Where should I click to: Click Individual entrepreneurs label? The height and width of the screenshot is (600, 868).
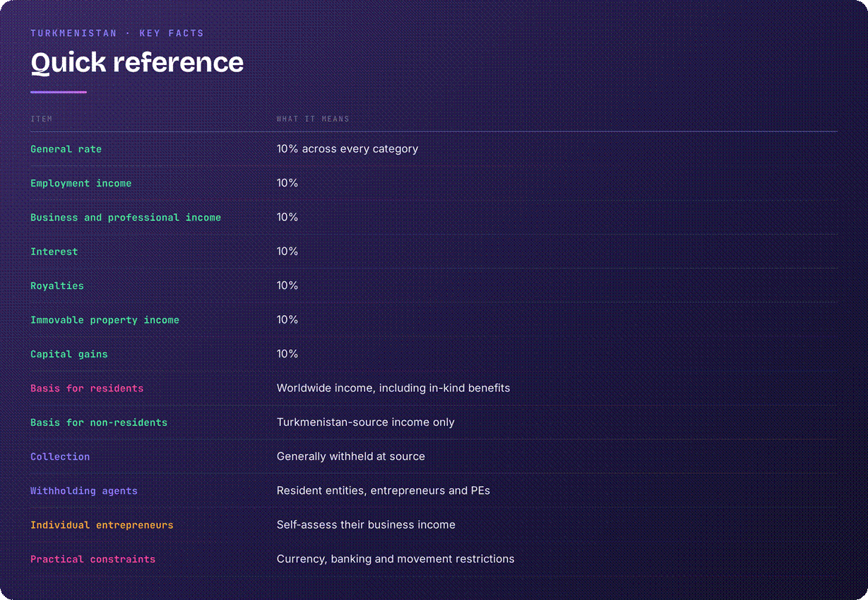(102, 525)
